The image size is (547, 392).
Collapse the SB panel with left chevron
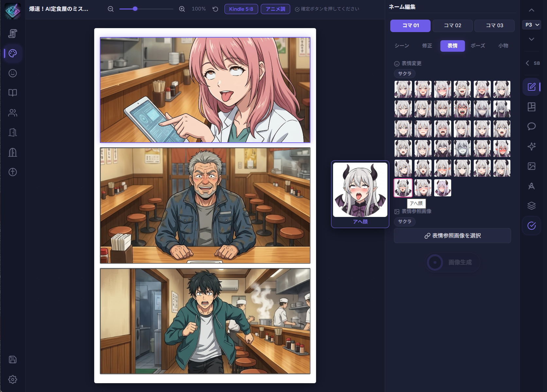point(527,63)
